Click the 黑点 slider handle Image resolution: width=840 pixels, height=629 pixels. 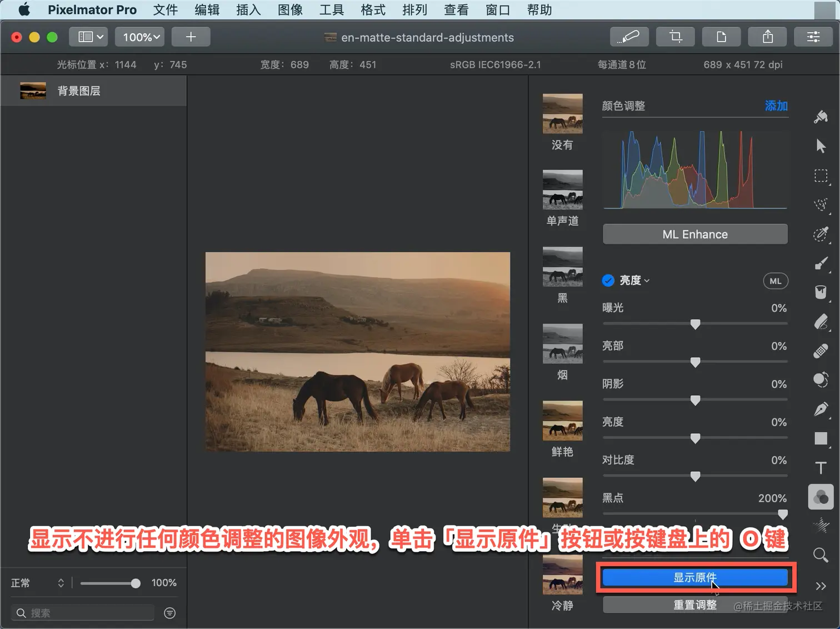(783, 515)
